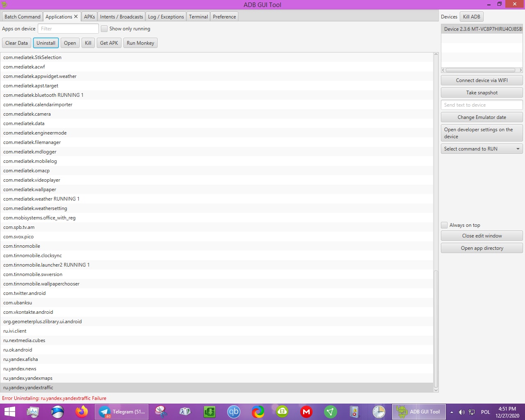Open the clock app taskbar icon

pyautogui.click(x=379, y=411)
